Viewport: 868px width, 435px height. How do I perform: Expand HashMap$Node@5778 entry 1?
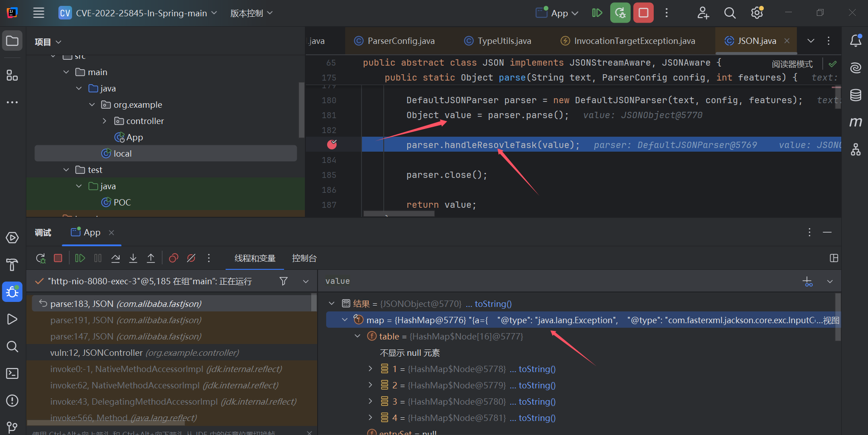pyautogui.click(x=370, y=369)
